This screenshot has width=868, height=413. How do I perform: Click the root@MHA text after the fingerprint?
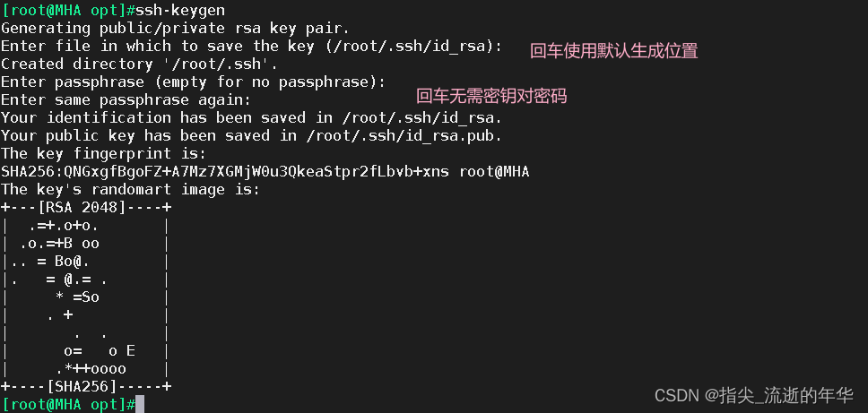pos(494,172)
